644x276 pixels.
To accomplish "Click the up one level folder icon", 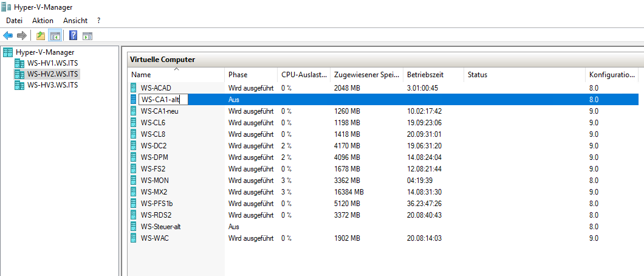I will tap(41, 36).
